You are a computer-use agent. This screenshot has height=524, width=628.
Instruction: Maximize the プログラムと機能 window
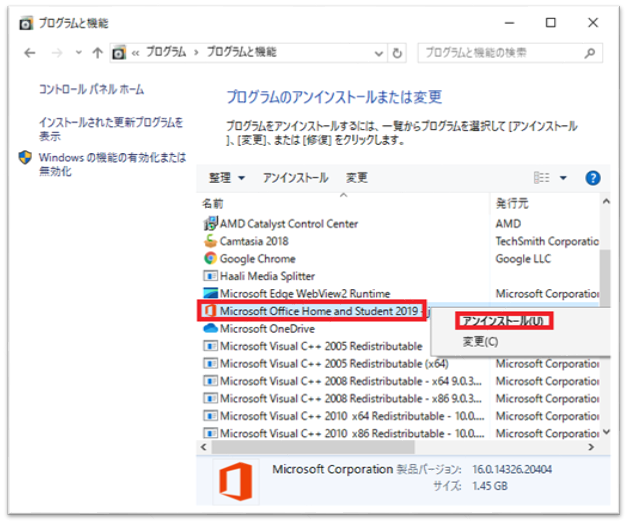pos(551,23)
